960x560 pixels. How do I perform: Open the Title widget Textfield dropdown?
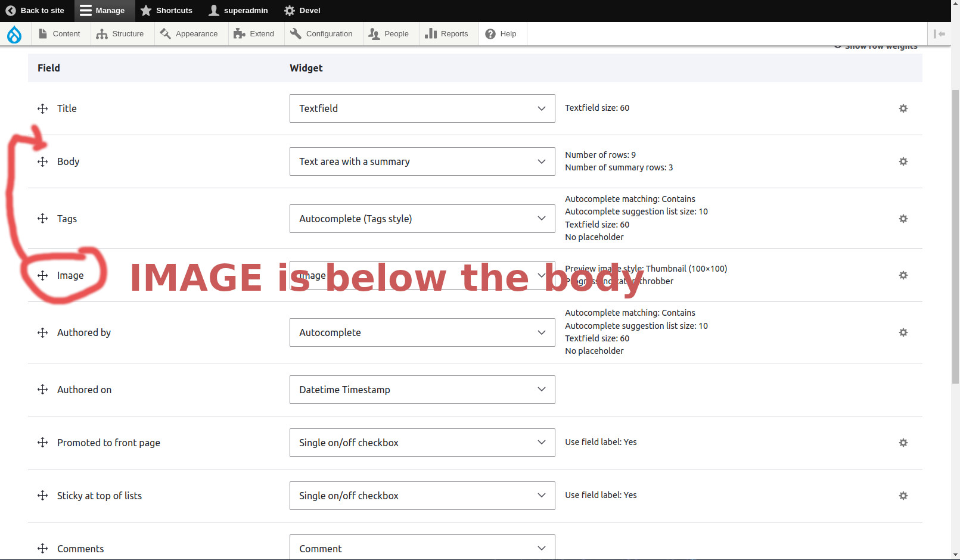(x=422, y=108)
